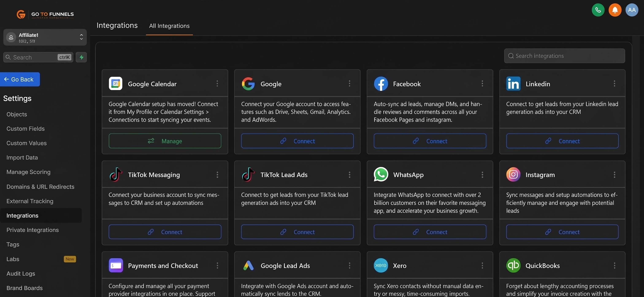Connect the Instagram integration

pos(562,232)
